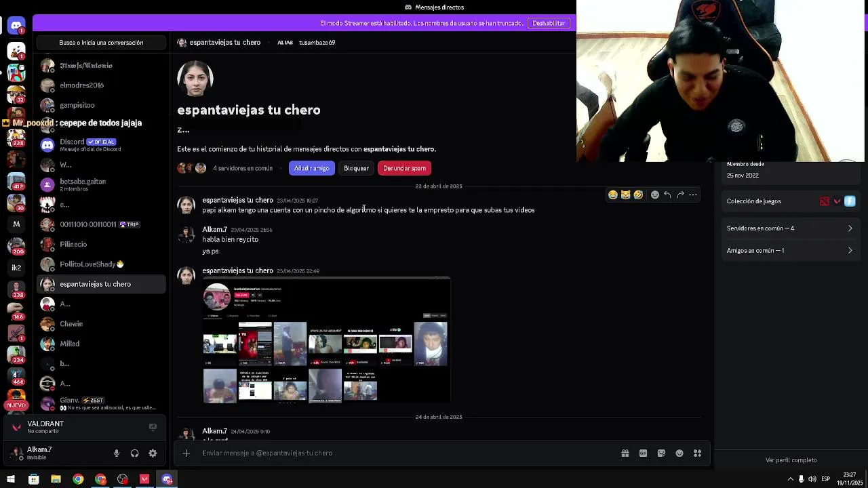Open apps icon in message bar
The height and width of the screenshot is (488, 868).
[697, 453]
